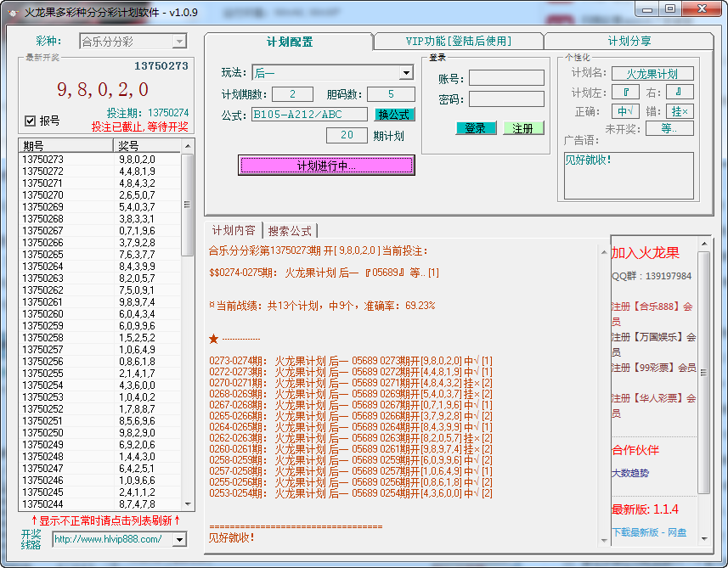Open the VIP功能 tab

pyautogui.click(x=458, y=42)
